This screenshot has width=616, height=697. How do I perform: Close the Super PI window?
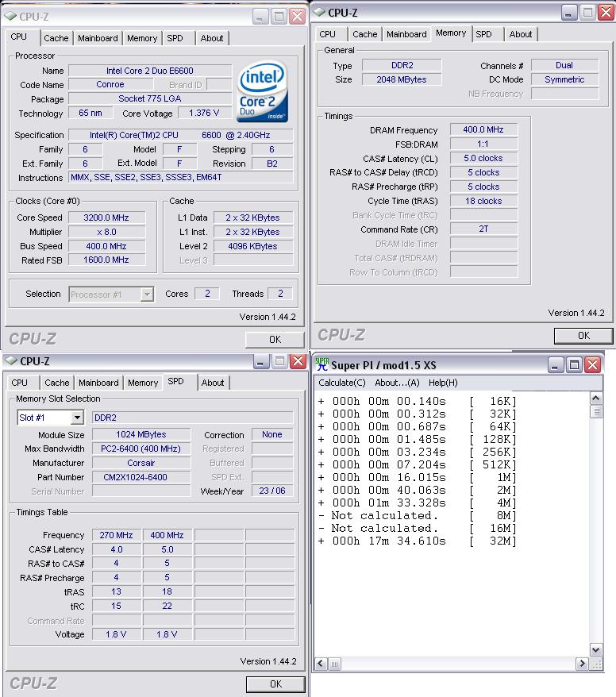pos(593,365)
